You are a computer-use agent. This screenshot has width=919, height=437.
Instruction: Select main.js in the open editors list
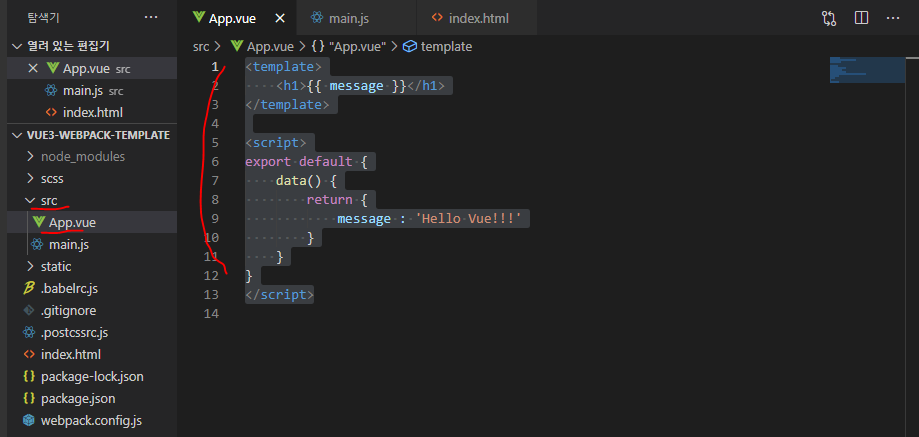coord(92,91)
